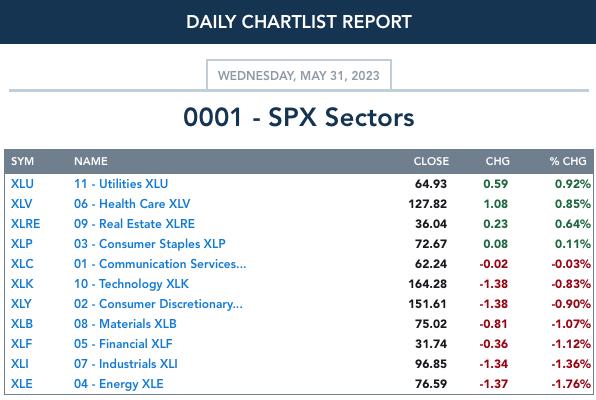The image size is (596, 400).
Task: Open the XLV symbol link
Action: (21, 204)
